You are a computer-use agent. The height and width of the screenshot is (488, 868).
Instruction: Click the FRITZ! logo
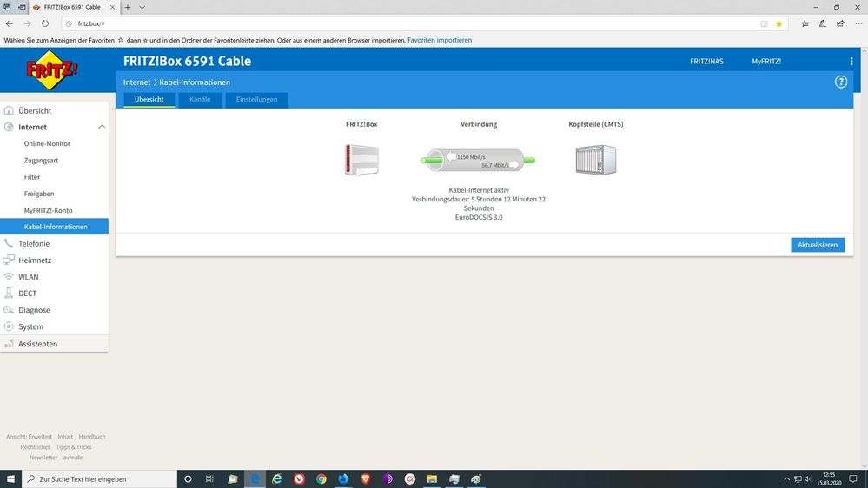click(52, 70)
